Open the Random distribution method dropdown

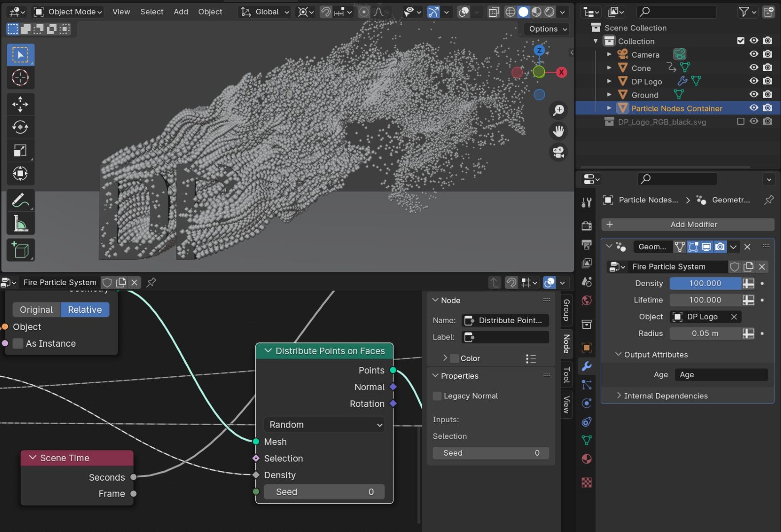(324, 425)
